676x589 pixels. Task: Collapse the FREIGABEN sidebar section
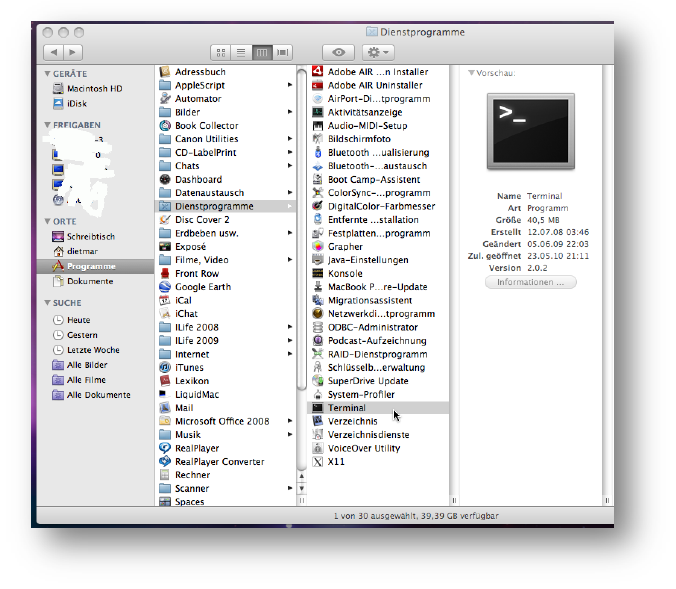[x=47, y=125]
